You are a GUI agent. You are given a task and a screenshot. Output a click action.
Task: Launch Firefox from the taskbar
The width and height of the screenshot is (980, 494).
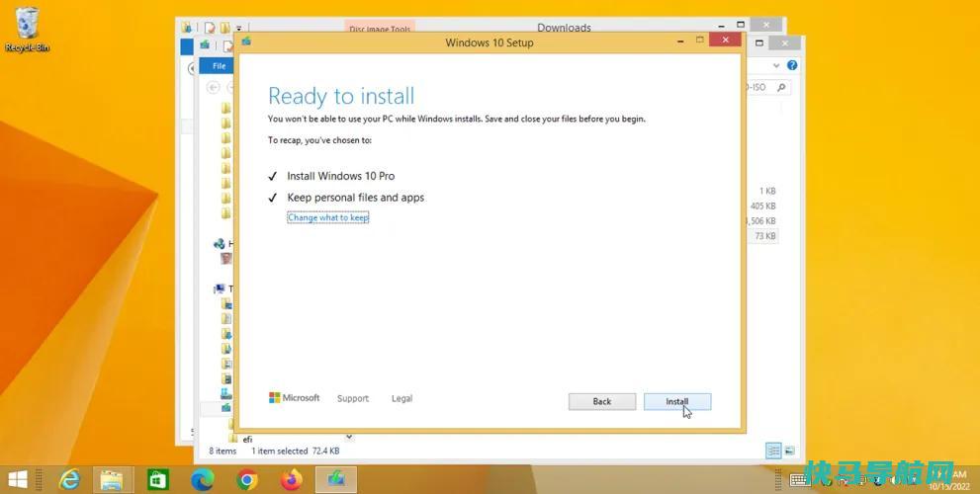click(x=292, y=479)
